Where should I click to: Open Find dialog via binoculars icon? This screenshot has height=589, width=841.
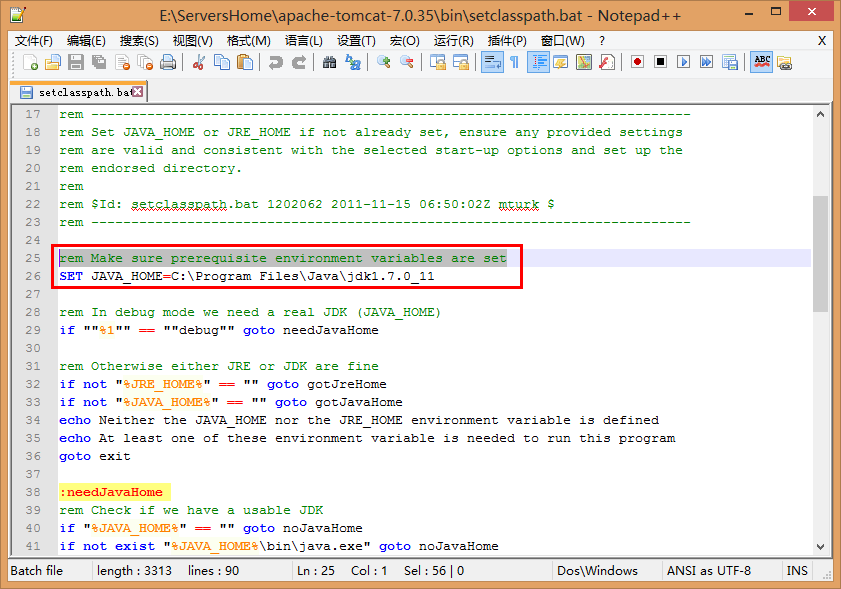[329, 63]
